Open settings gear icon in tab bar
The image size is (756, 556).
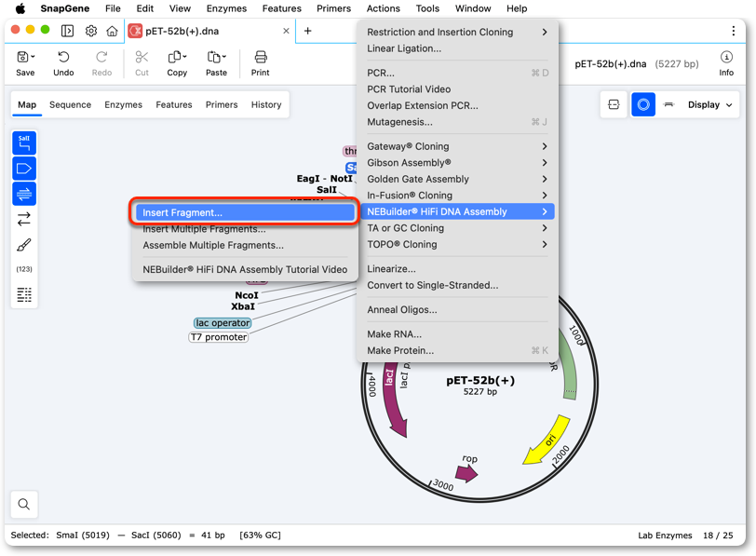click(x=90, y=31)
